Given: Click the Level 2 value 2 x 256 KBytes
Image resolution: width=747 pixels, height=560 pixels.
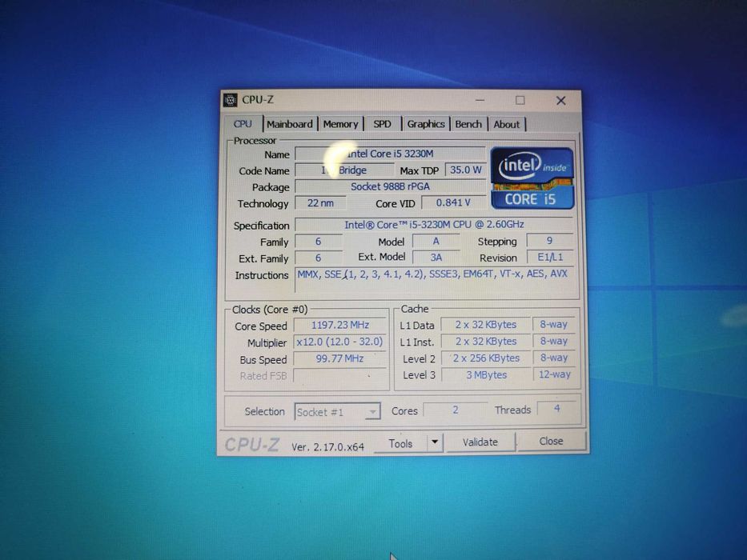Looking at the screenshot, I should click(486, 358).
